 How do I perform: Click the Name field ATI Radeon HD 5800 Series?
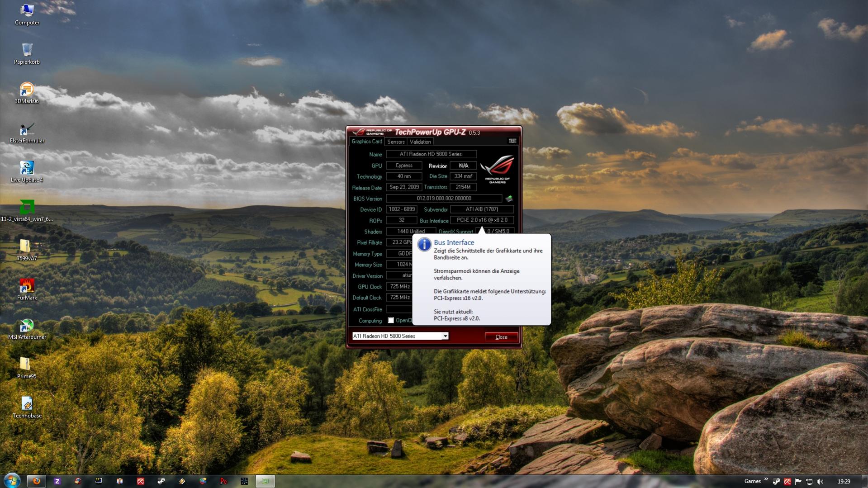point(431,154)
